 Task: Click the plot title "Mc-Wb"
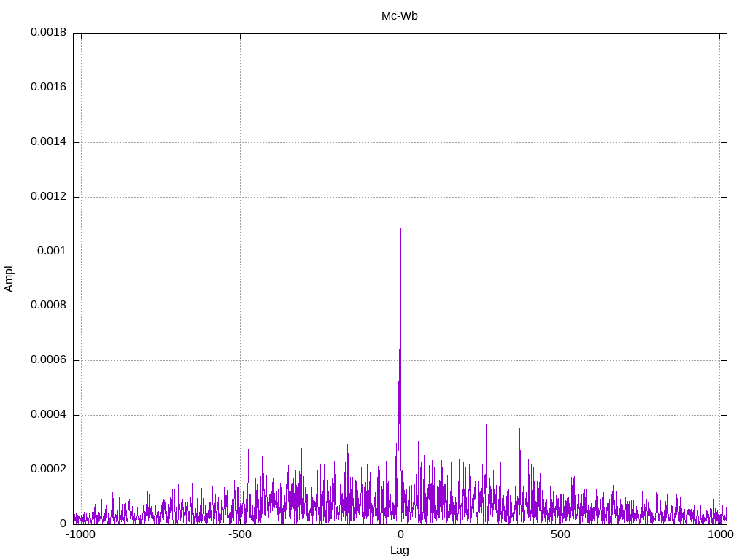point(399,16)
